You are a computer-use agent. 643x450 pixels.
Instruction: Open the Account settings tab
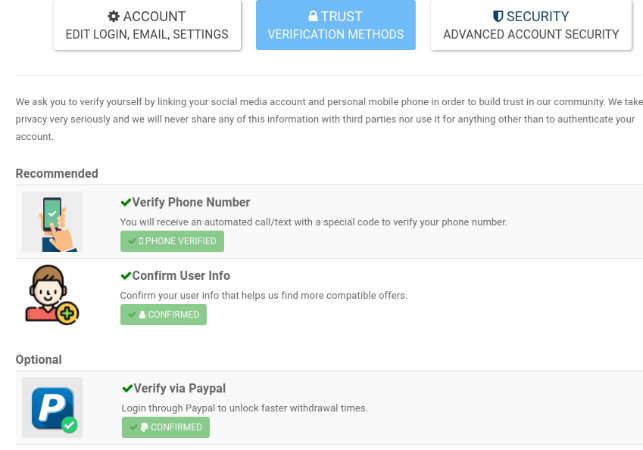[147, 25]
